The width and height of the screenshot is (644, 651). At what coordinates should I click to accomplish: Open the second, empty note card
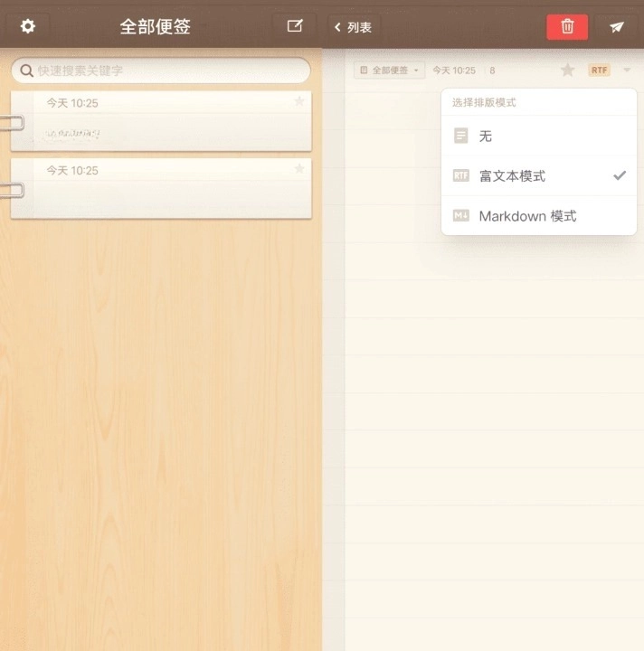161,188
